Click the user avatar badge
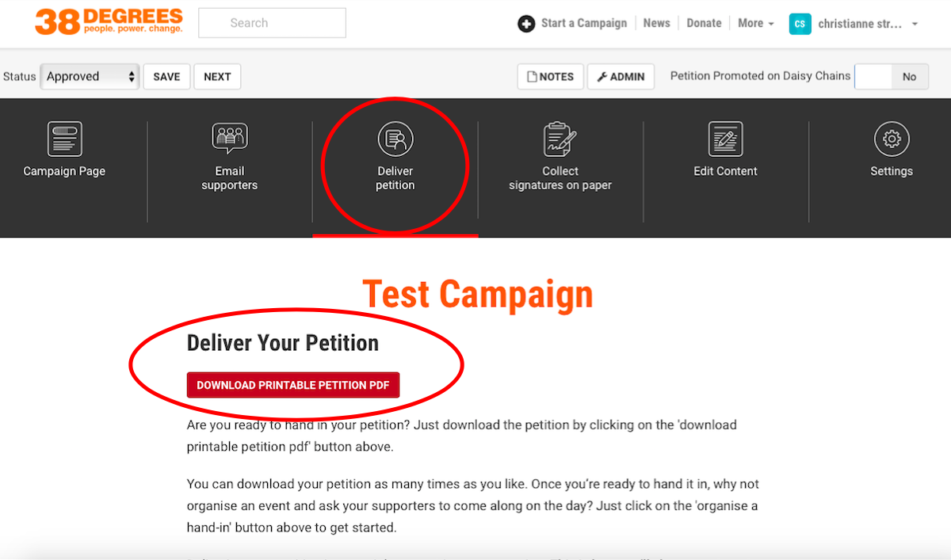Image resolution: width=951 pixels, height=560 pixels. [800, 24]
